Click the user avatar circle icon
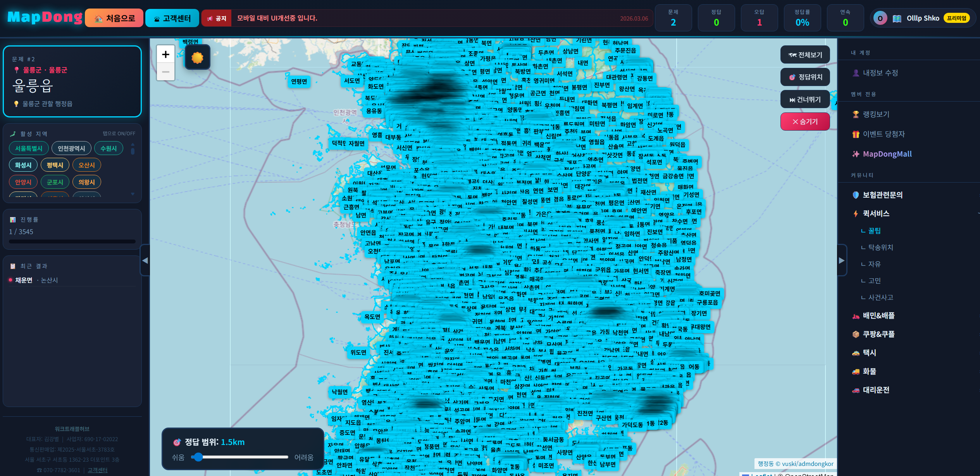Screen dimensions: 980x476 (880, 18)
